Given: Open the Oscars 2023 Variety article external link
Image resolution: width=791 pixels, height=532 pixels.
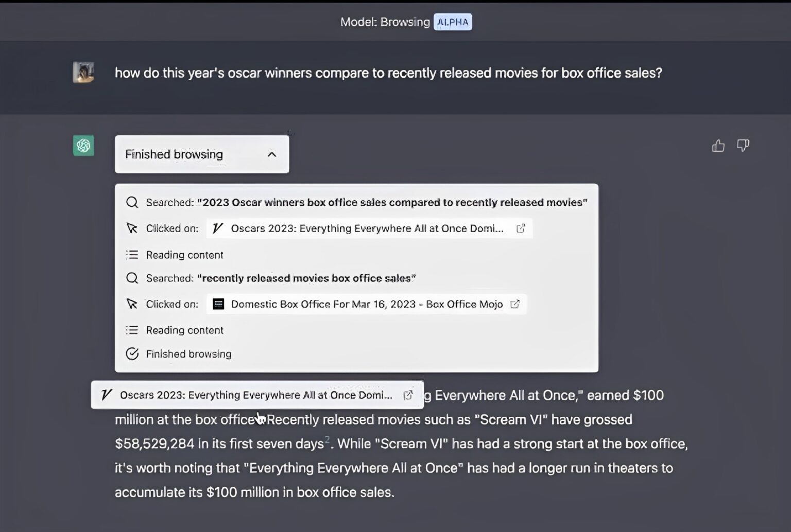Looking at the screenshot, I should 521,228.
